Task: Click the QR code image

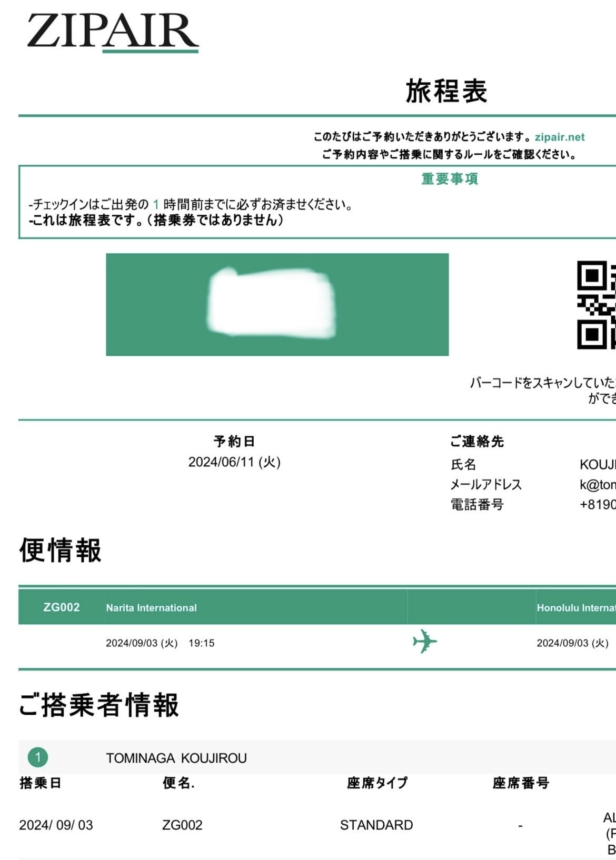Action: (x=597, y=305)
